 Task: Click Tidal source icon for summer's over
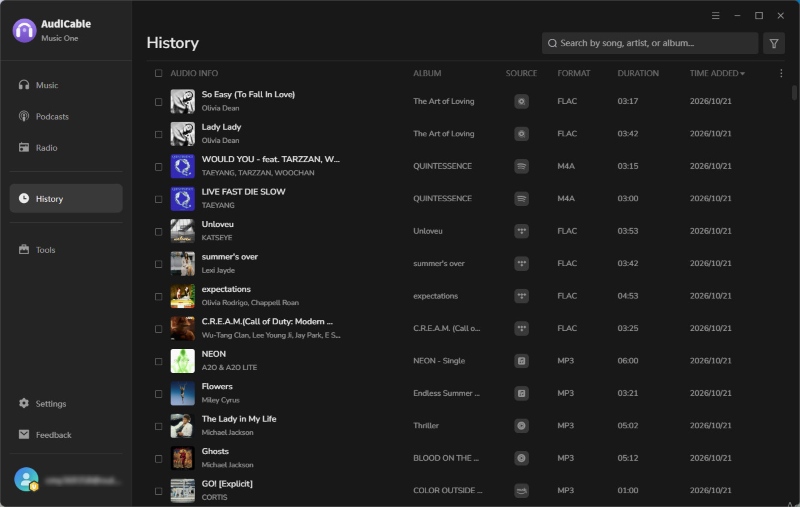coord(521,264)
